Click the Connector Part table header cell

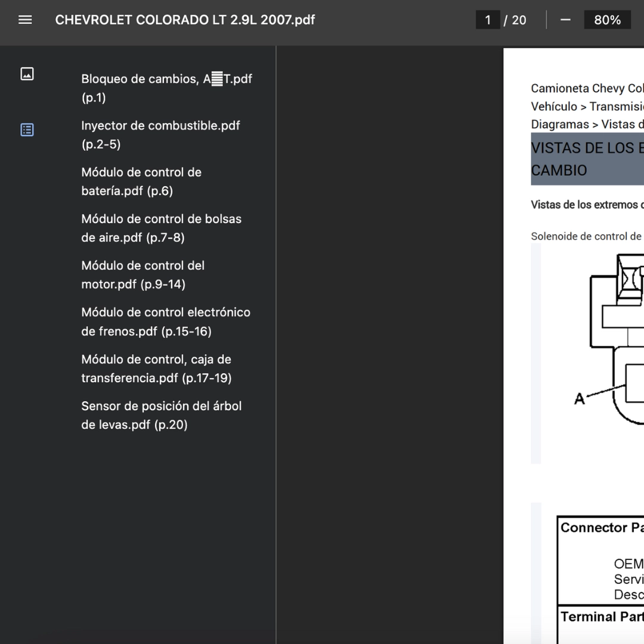(599, 528)
